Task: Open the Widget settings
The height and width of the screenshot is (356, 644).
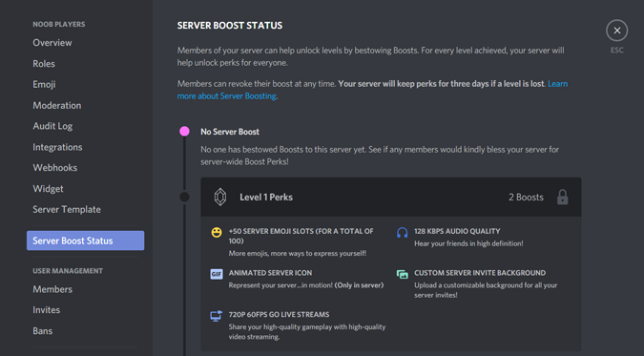Action: (48, 189)
